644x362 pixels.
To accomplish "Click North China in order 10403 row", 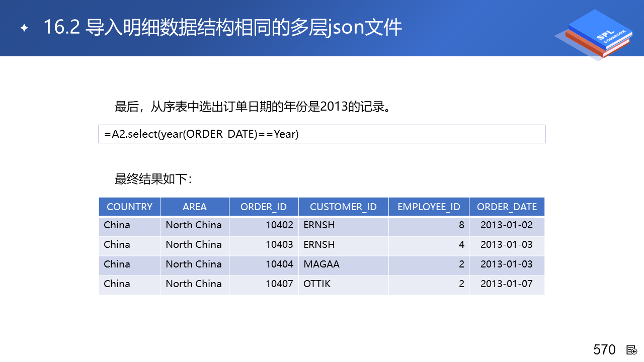I will tap(194, 244).
